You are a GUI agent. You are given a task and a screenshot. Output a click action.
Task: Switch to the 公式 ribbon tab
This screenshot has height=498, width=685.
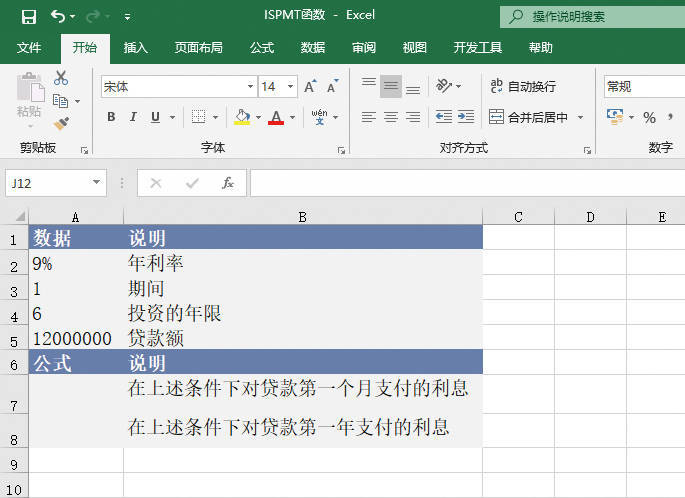pyautogui.click(x=262, y=47)
